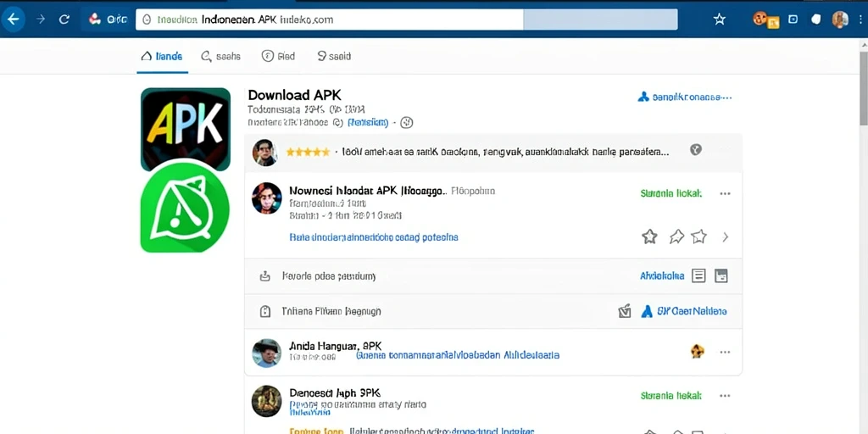Click the 'Nownesi' APK entry title
The image size is (868, 434).
point(368,191)
